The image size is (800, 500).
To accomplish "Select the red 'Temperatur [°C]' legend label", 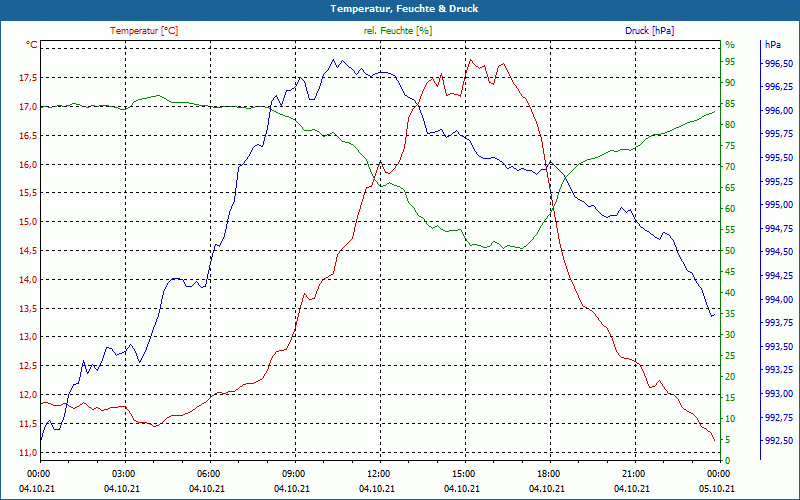I will click(x=144, y=31).
